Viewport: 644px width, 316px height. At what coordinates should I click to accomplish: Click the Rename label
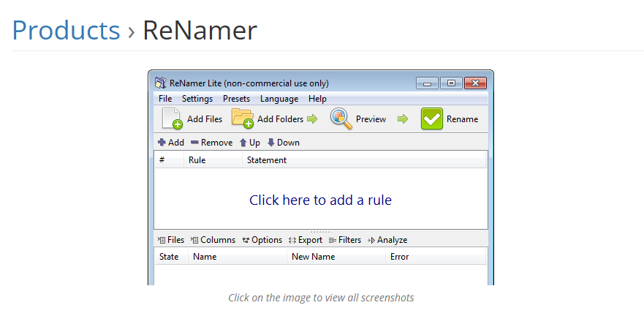click(x=463, y=119)
